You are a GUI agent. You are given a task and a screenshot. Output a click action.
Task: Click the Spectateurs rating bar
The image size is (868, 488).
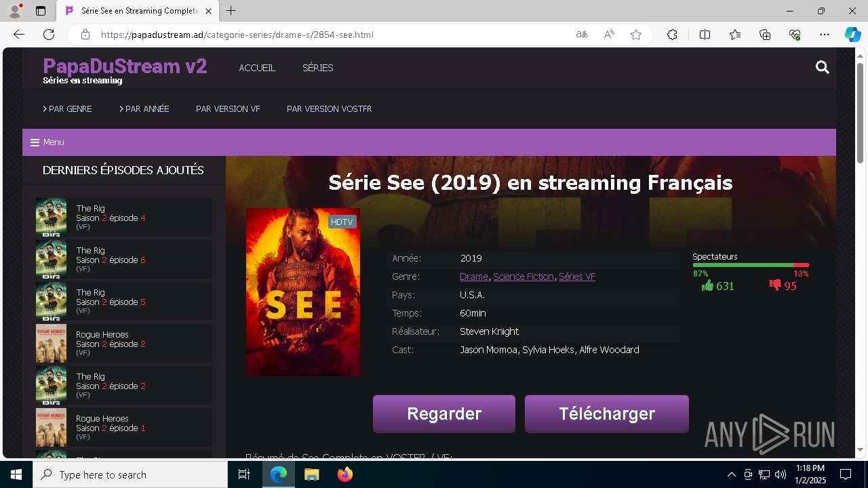(x=751, y=265)
